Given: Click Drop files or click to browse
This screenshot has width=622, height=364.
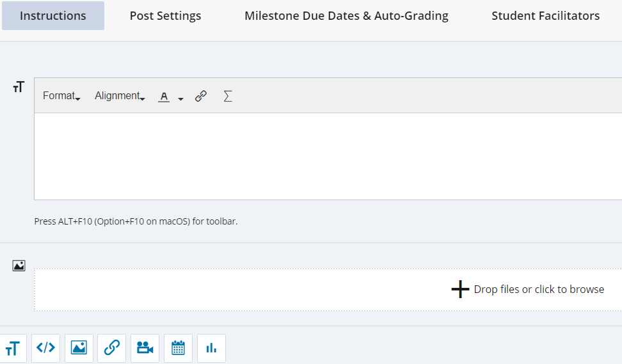Looking at the screenshot, I should (539, 289).
